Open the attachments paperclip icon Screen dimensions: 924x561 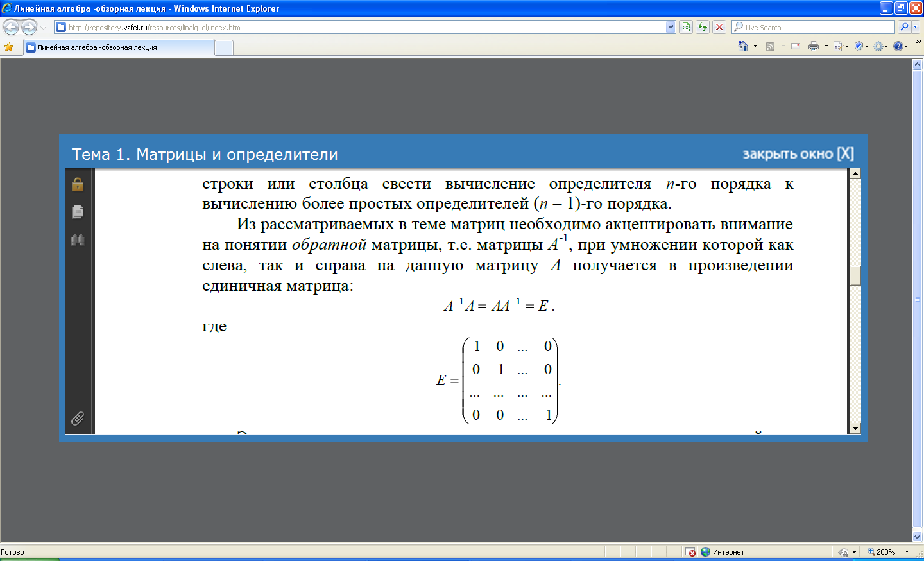pos(78,419)
